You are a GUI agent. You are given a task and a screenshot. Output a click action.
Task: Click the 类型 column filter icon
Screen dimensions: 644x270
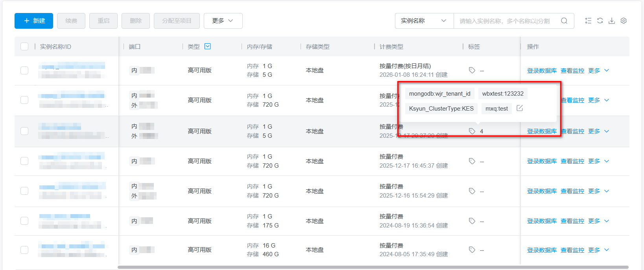[208, 46]
